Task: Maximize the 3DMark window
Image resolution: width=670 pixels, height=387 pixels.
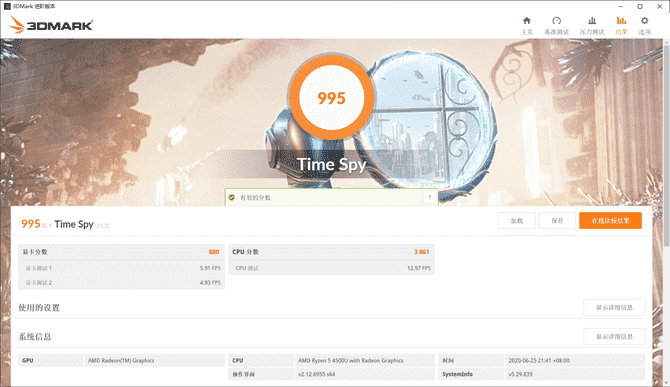Action: pos(640,6)
